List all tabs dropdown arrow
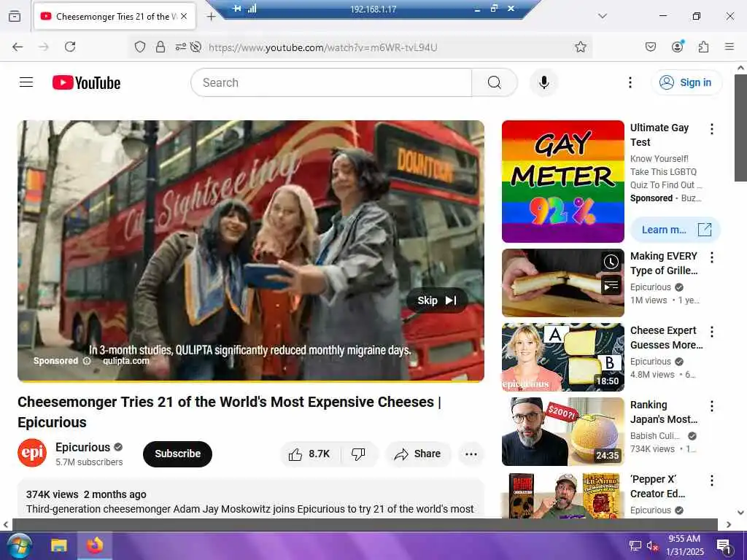 pyautogui.click(x=602, y=16)
